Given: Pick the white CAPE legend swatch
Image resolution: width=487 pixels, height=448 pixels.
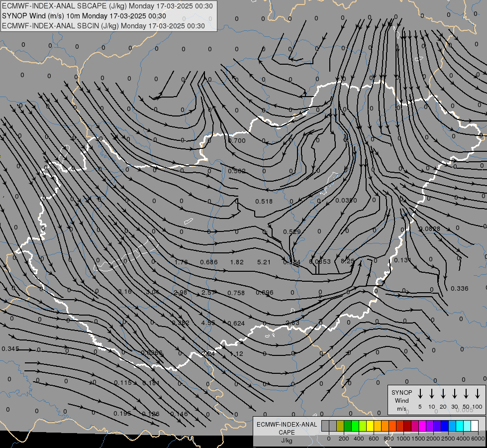Looking at the screenshot, I should (474, 426).
